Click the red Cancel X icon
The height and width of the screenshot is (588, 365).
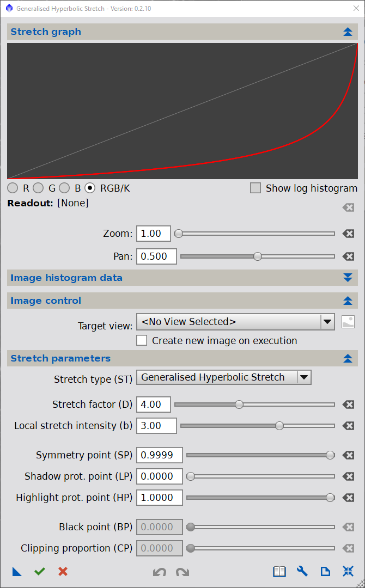click(63, 572)
